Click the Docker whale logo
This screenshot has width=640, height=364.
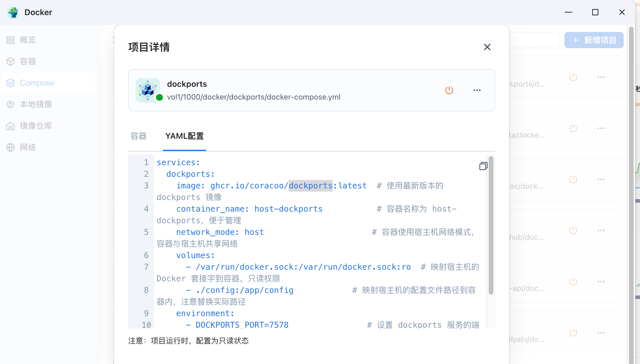(x=12, y=12)
